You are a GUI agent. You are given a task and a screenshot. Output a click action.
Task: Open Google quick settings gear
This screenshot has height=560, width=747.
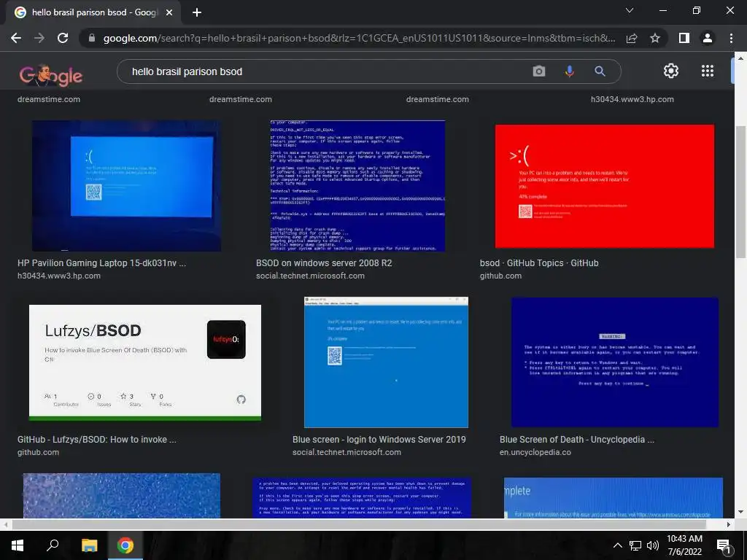pyautogui.click(x=671, y=71)
